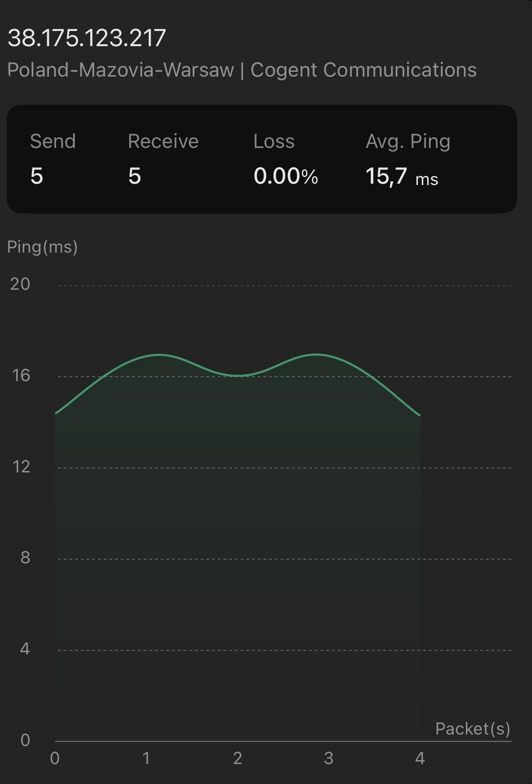Viewport: 532px width, 784px height.
Task: Select the 16 label on ping axis
Action: point(21,375)
